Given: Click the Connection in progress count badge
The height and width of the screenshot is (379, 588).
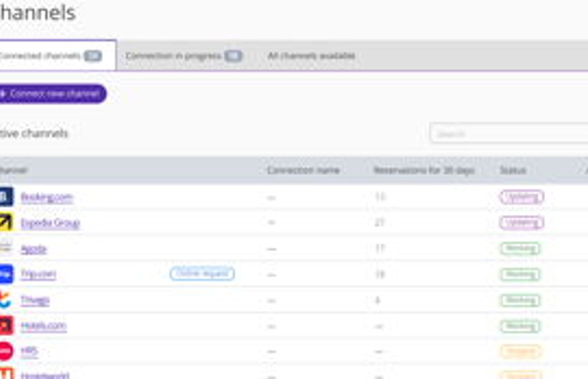Looking at the screenshot, I should pos(233,56).
